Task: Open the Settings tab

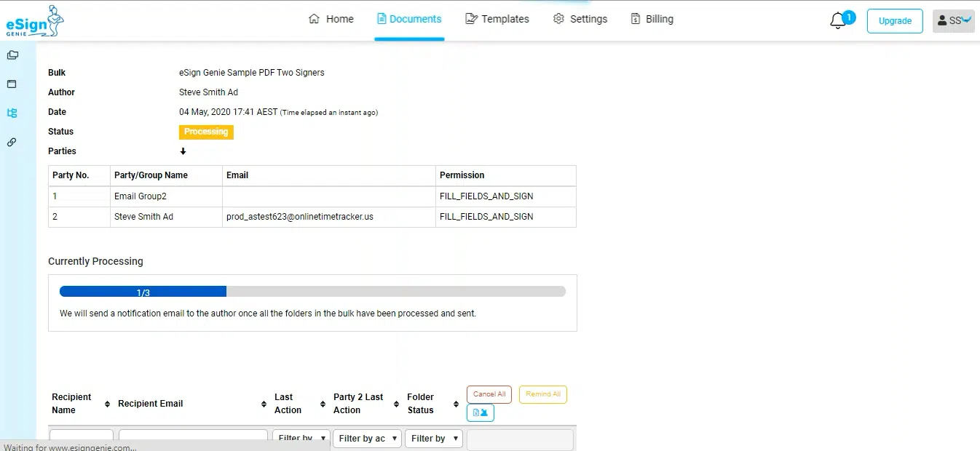Action: click(580, 19)
